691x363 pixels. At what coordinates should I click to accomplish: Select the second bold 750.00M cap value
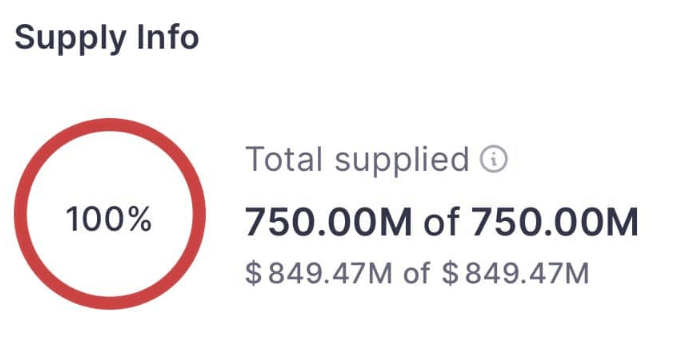(x=554, y=222)
